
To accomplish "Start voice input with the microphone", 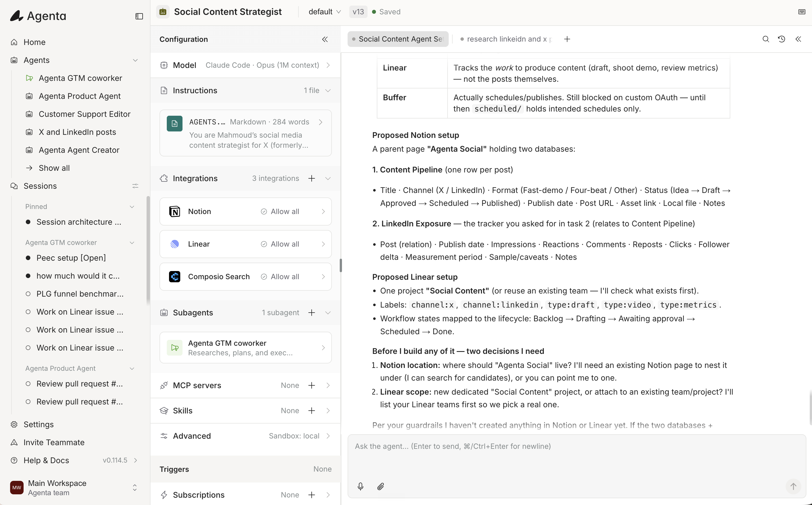I will (x=360, y=486).
